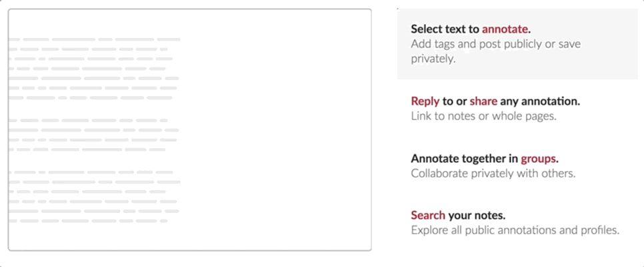Choose the "Annotate together in" heading text
Image resolution: width=644 pixels, height=267 pixels.
tap(465, 159)
